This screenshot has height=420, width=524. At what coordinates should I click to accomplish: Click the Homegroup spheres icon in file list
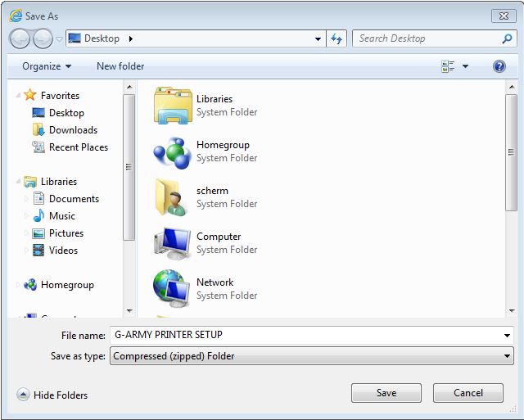(172, 153)
